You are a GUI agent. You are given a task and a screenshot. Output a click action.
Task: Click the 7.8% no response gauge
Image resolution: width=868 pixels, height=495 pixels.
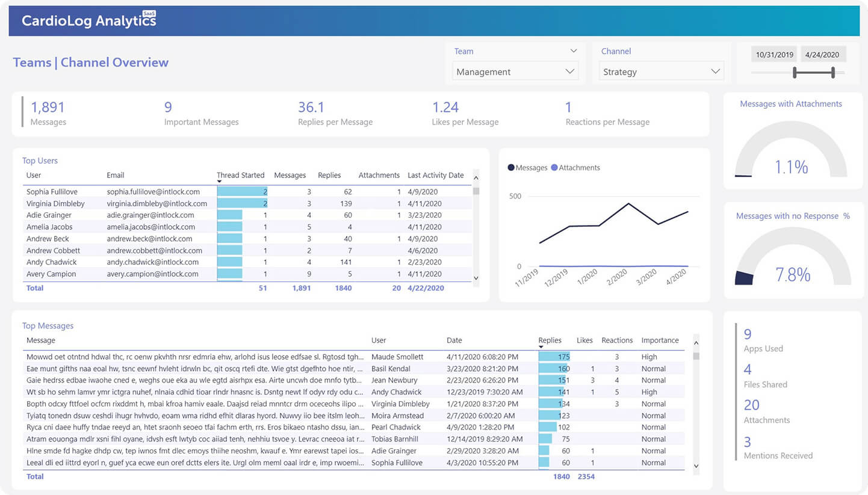point(793,257)
